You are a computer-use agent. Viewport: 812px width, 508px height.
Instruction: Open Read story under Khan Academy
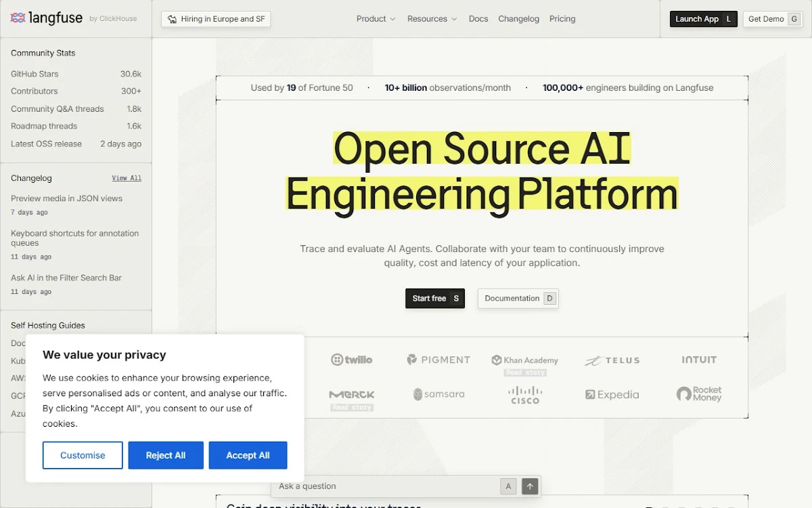525,373
